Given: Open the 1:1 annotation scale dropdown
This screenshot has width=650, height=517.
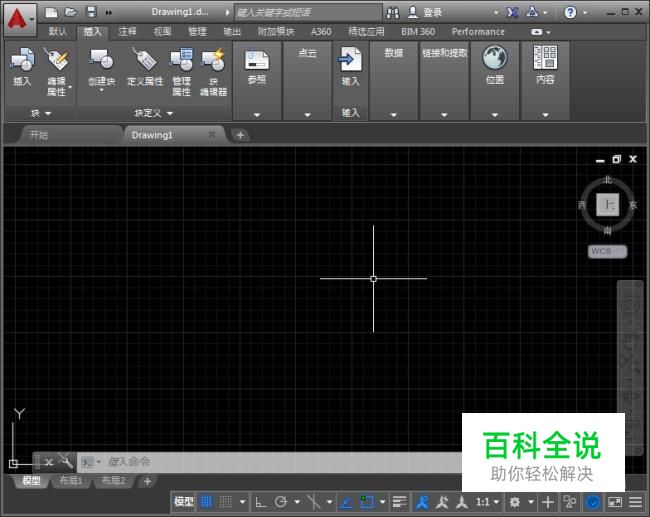Looking at the screenshot, I should (x=487, y=501).
